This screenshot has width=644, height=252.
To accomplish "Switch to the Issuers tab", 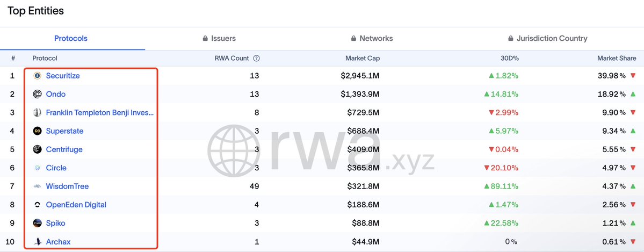I will click(219, 38).
